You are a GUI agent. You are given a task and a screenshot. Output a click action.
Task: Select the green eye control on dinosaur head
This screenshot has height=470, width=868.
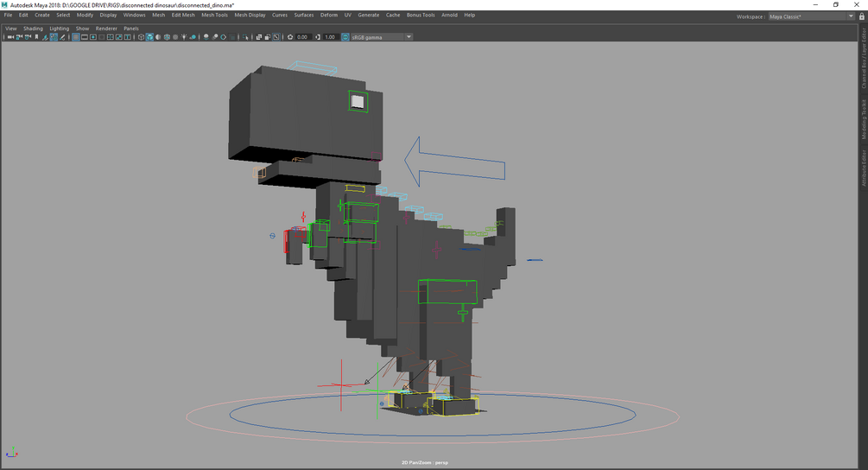point(358,101)
